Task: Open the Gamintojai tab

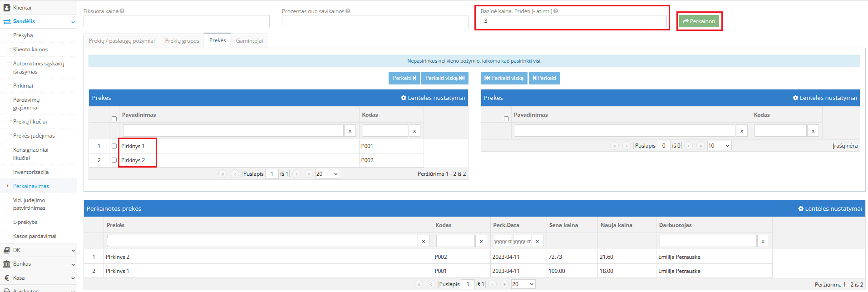Action: pos(249,41)
